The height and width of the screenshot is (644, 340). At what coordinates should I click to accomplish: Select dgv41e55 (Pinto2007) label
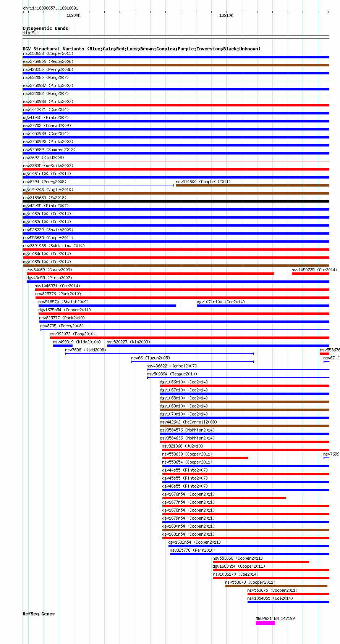click(x=46, y=118)
